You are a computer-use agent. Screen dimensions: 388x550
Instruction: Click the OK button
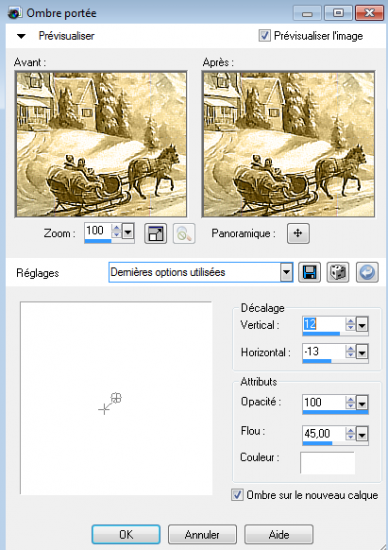click(x=126, y=534)
